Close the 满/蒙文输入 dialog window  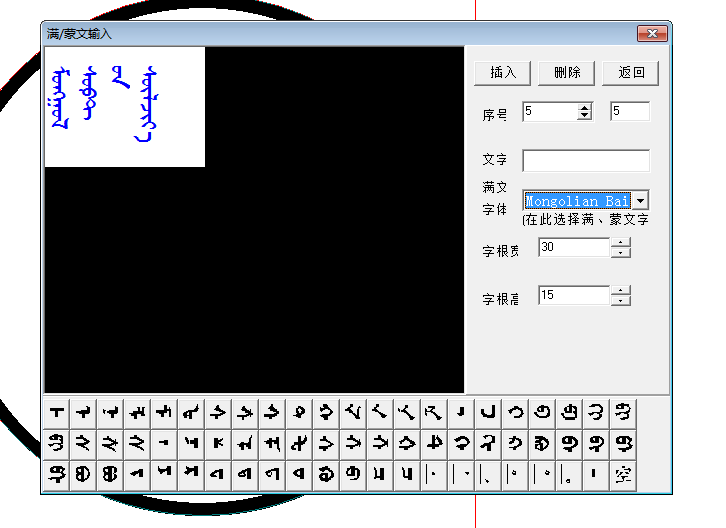653,34
